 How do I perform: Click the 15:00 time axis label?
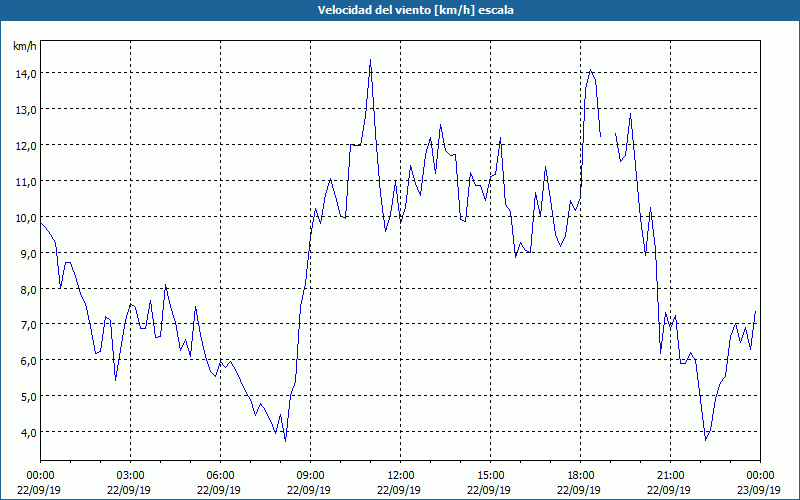point(490,476)
